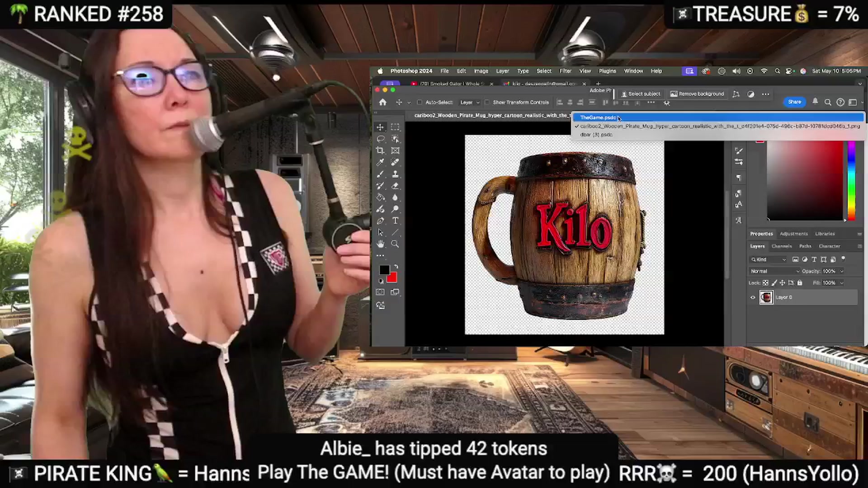Choose TheGame.psdc from document list
Image resolution: width=868 pixels, height=488 pixels.
pyautogui.click(x=718, y=117)
